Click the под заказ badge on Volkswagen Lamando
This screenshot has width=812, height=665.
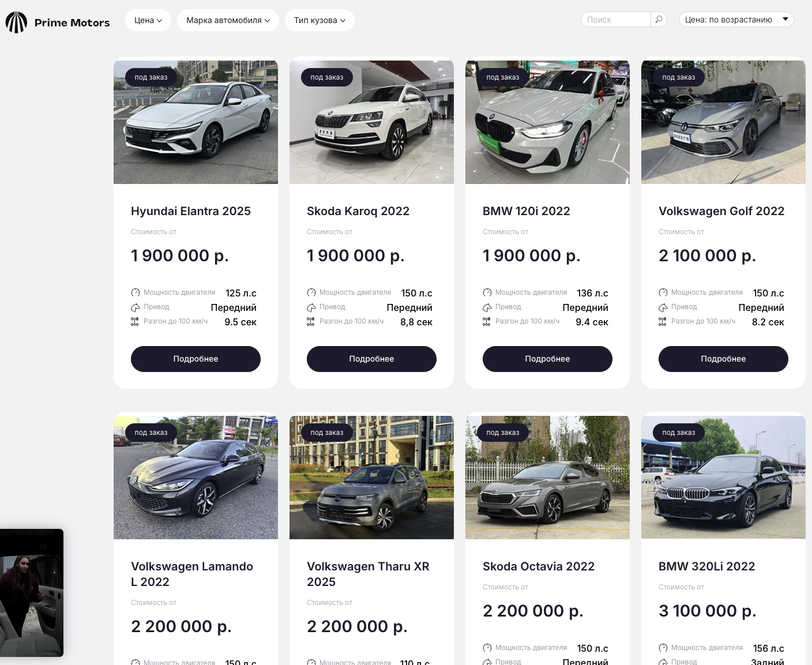coord(151,433)
